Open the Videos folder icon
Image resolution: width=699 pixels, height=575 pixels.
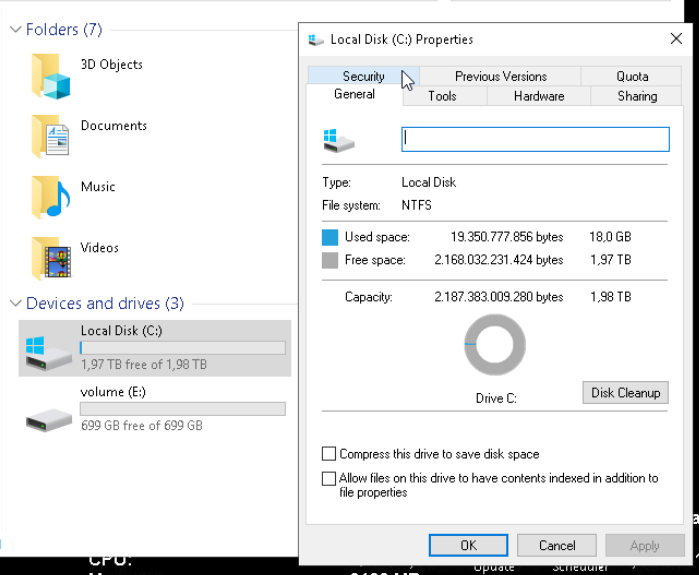click(51, 259)
